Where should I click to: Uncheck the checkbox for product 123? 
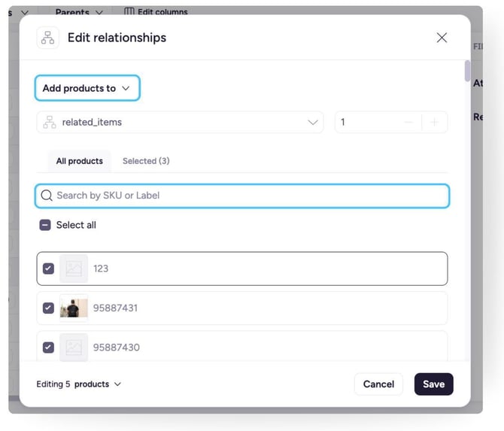tap(48, 269)
